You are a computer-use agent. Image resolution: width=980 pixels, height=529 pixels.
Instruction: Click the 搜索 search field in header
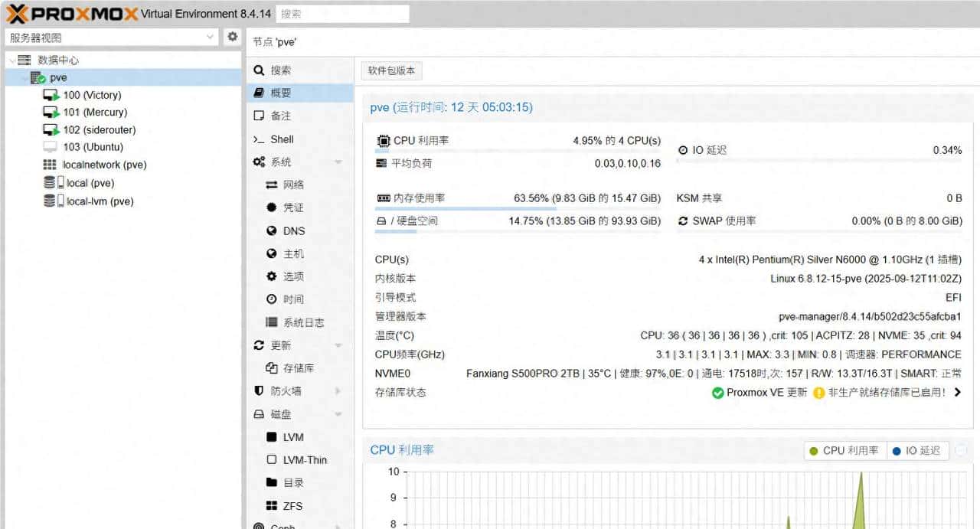pos(341,14)
